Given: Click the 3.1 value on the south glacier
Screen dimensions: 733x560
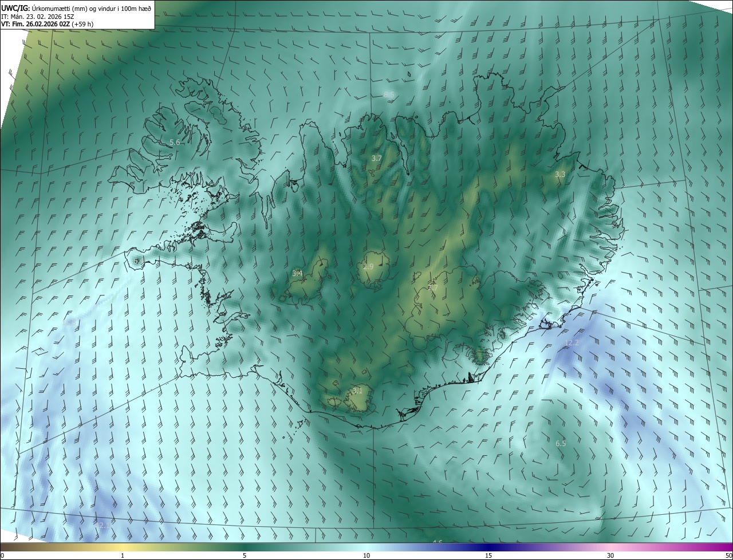Looking at the screenshot, I should point(357,391).
